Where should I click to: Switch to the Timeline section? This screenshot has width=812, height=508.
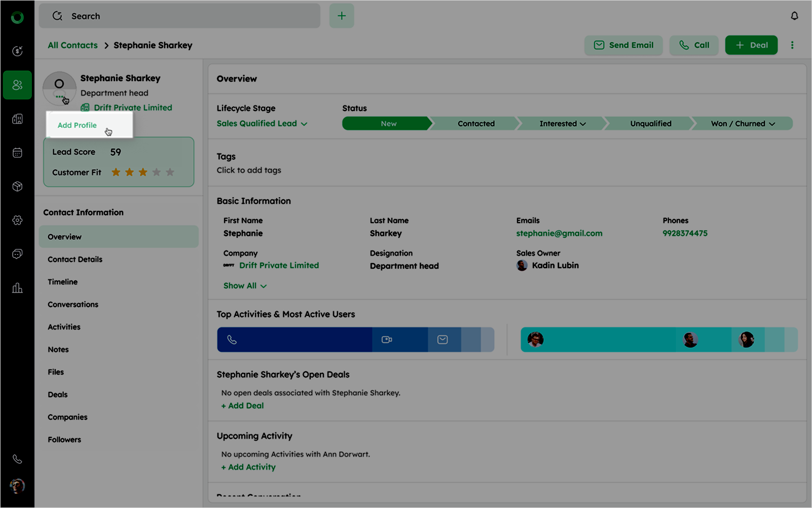[x=63, y=282]
